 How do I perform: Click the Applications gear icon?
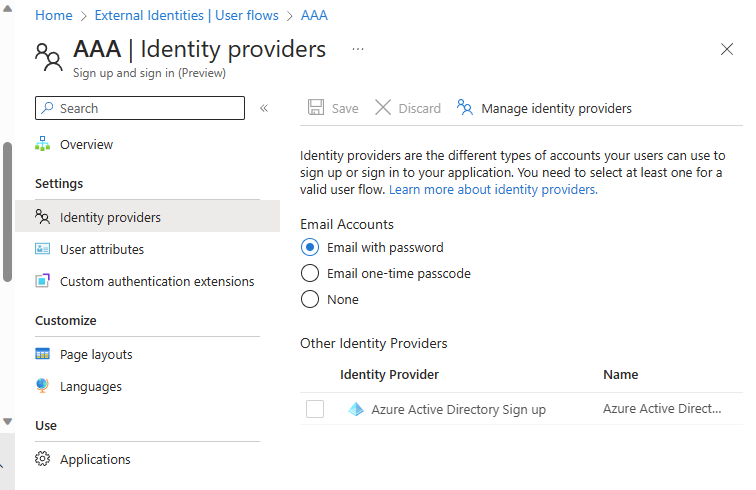(x=42, y=459)
